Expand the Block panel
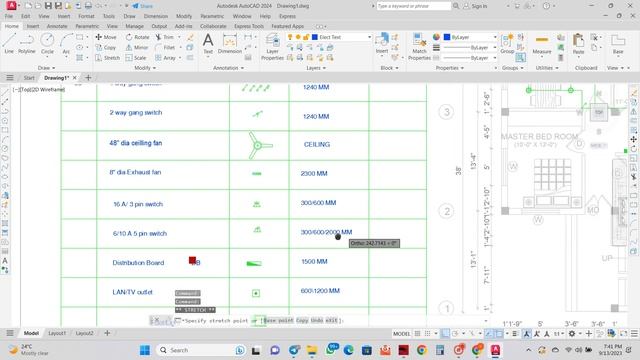Viewport: 640px width, 360px height. click(389, 68)
